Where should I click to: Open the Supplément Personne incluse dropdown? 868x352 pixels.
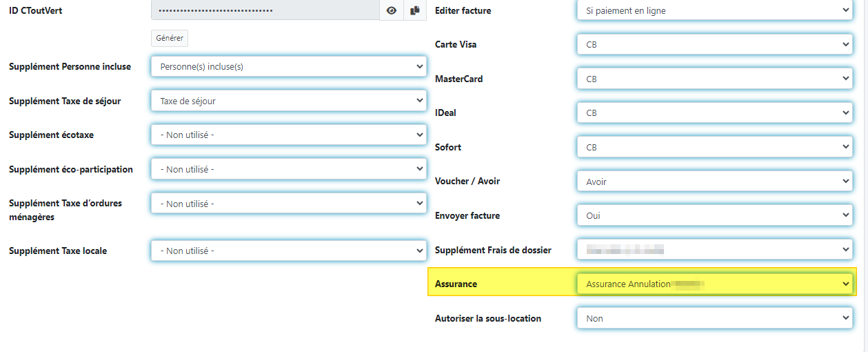click(288, 67)
